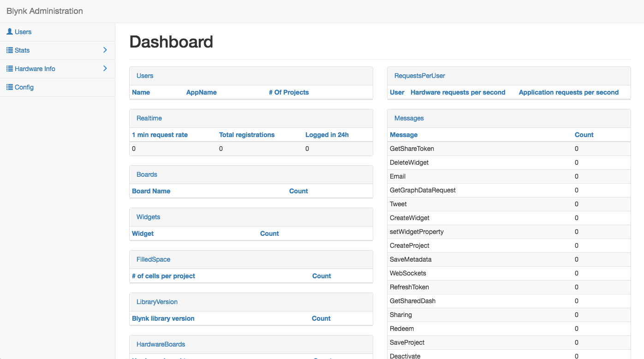Select the GetSharedDash message row

coord(509,301)
